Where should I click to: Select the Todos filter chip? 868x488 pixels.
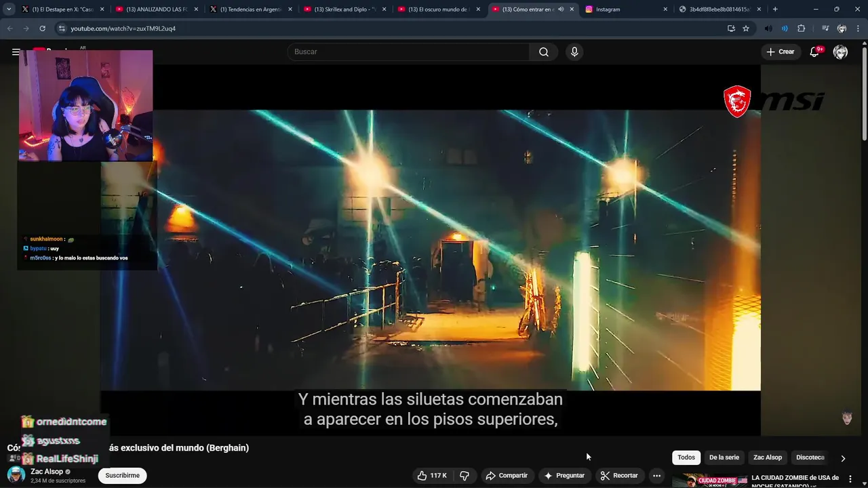click(x=686, y=457)
